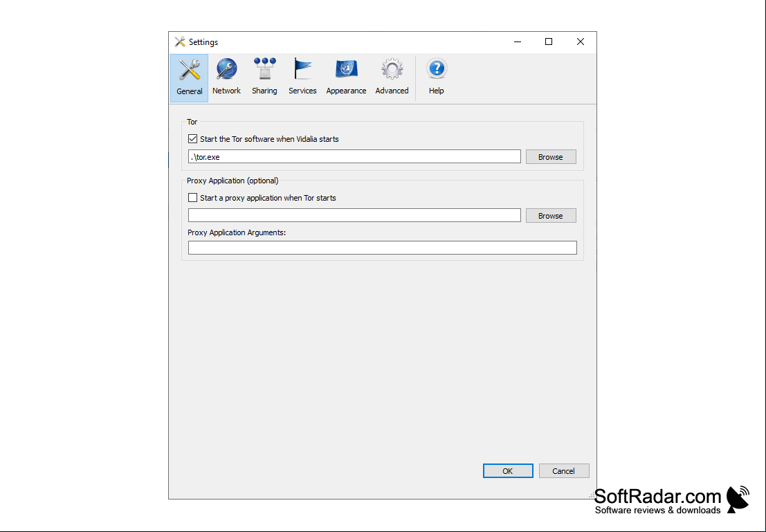Focus the proxy application path field
The width and height of the screenshot is (766, 532).
tap(354, 215)
